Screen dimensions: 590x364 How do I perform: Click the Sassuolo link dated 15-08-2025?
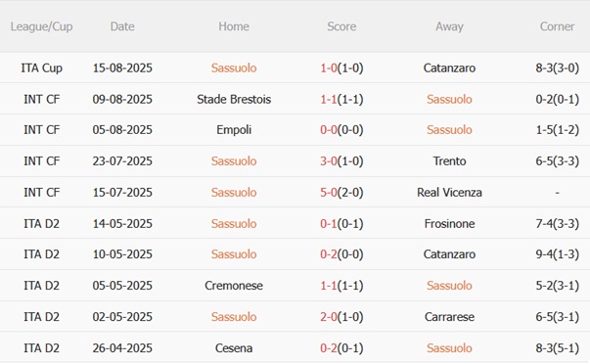(x=234, y=68)
